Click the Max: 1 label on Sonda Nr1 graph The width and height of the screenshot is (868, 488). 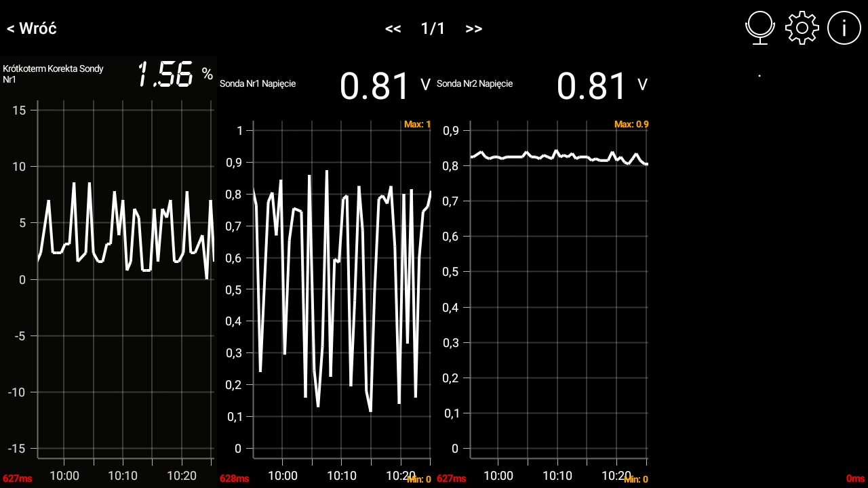(x=417, y=125)
